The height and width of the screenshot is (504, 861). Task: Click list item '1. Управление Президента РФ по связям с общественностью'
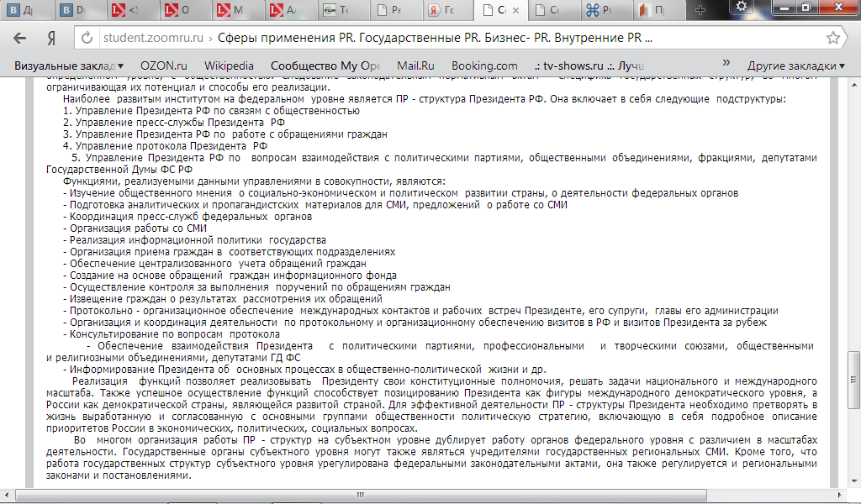pos(211,111)
